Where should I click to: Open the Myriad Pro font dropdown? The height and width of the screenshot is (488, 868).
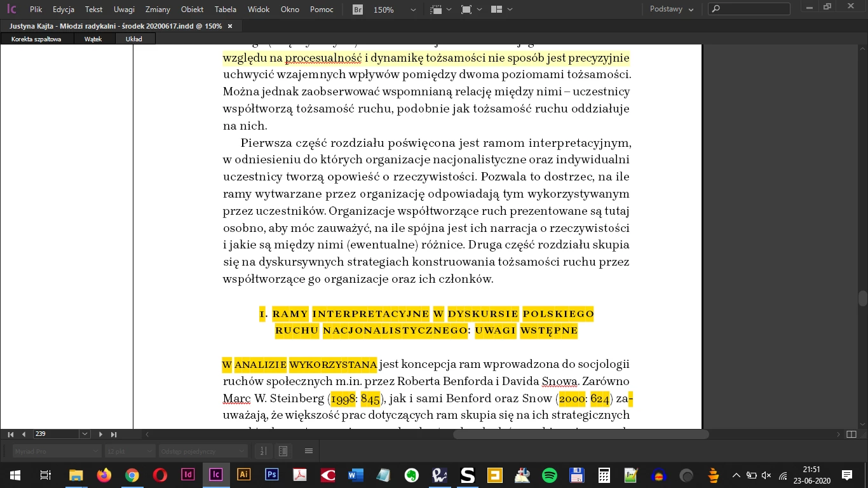click(57, 451)
